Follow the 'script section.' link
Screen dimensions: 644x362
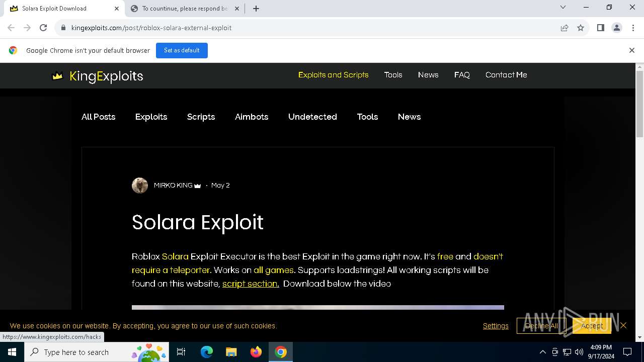pos(251,284)
